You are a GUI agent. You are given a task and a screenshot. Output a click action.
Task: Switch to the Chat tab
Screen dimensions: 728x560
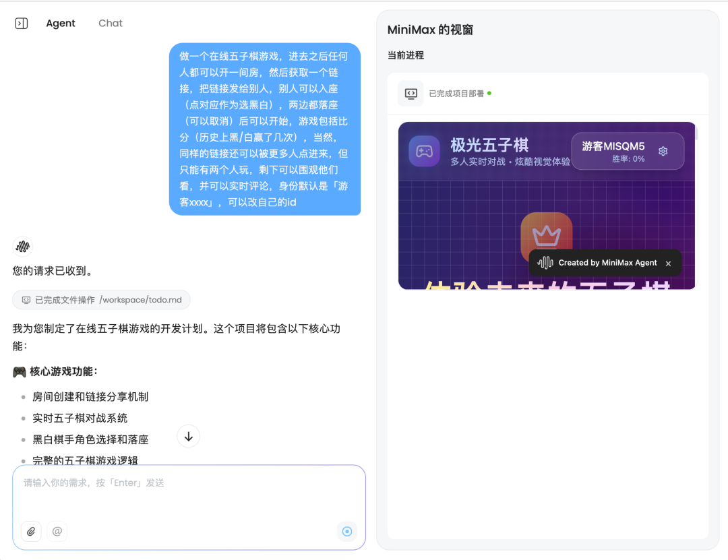[x=111, y=23]
